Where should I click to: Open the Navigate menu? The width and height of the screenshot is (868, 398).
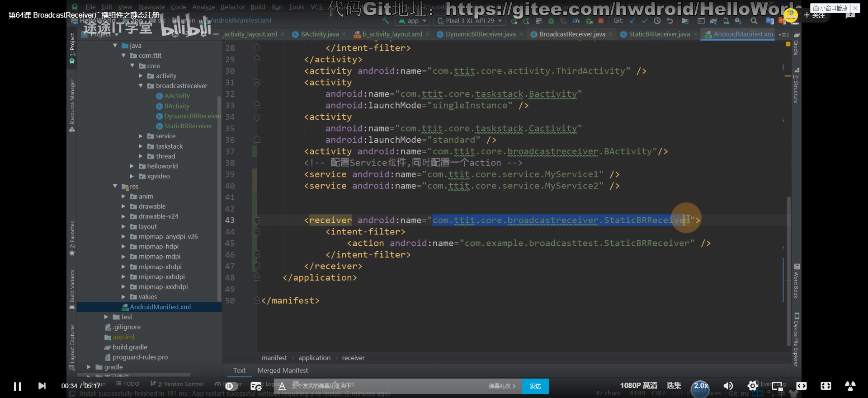tap(151, 7)
